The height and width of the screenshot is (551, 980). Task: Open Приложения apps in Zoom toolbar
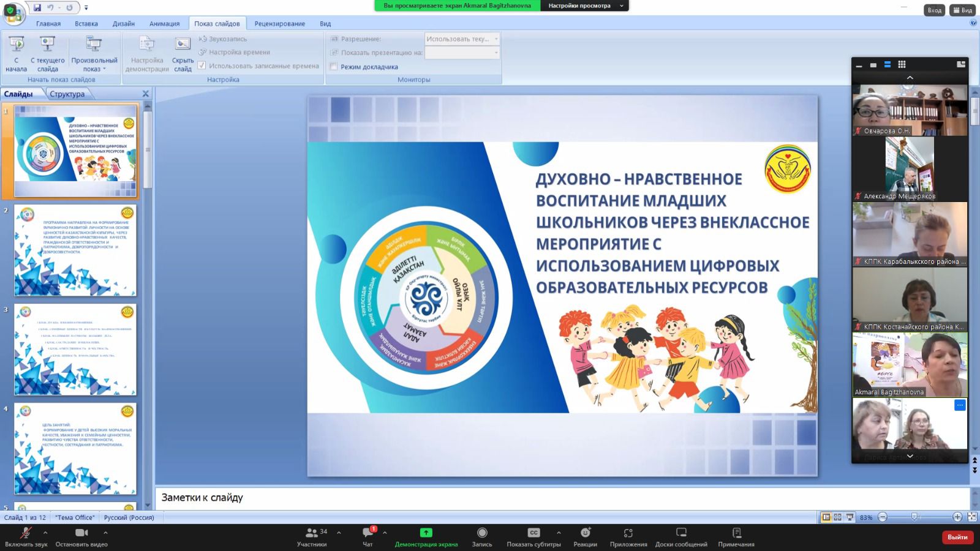pyautogui.click(x=628, y=537)
